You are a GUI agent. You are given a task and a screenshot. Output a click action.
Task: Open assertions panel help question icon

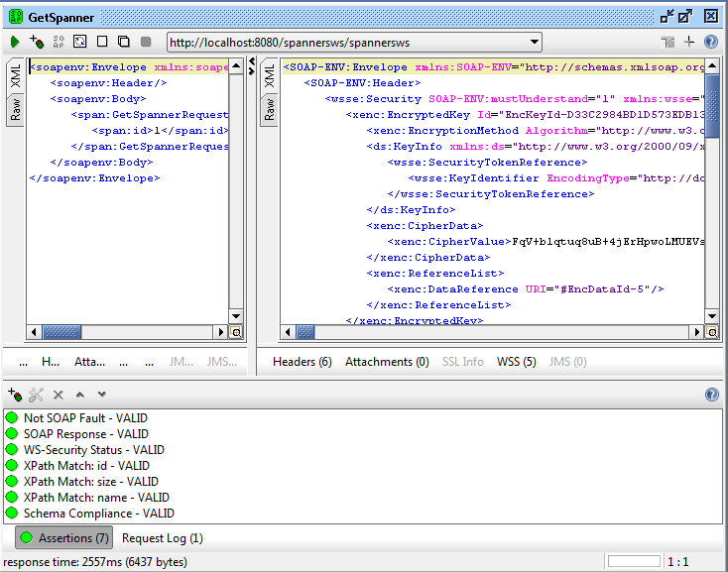point(712,395)
